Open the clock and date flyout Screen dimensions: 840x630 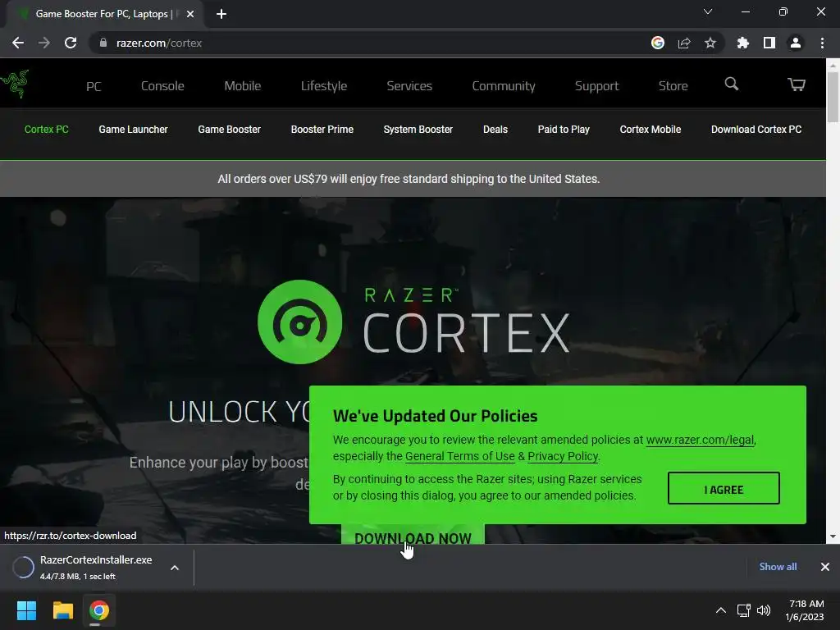click(806, 610)
